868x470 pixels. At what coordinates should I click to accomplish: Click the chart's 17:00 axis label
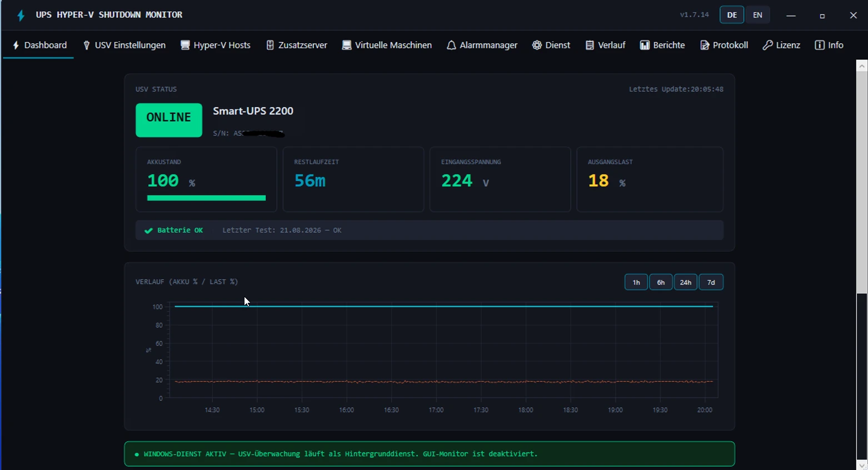pyautogui.click(x=436, y=410)
